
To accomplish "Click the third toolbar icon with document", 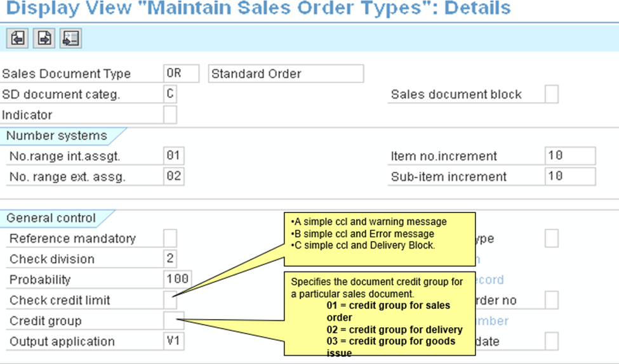I will pos(70,39).
